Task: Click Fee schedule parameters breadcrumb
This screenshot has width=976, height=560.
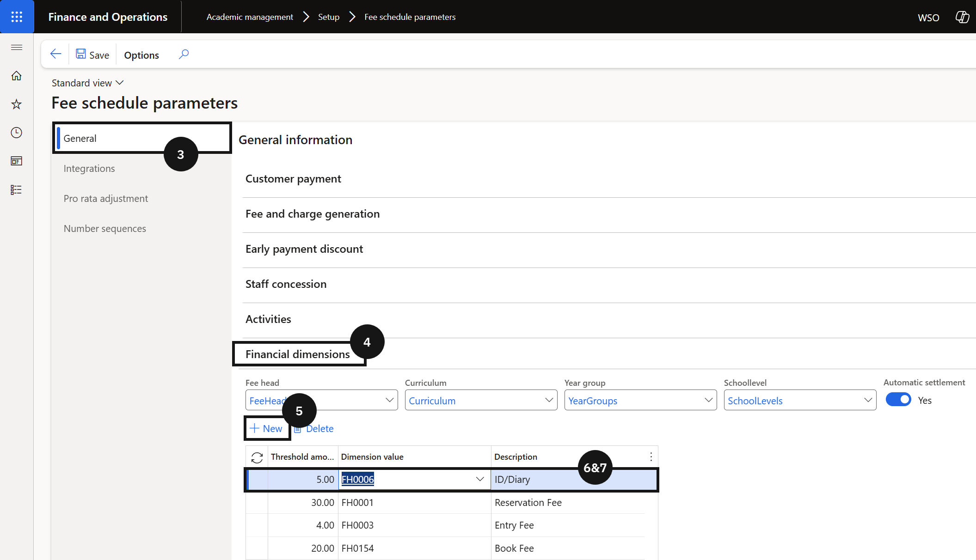Action: pyautogui.click(x=410, y=17)
